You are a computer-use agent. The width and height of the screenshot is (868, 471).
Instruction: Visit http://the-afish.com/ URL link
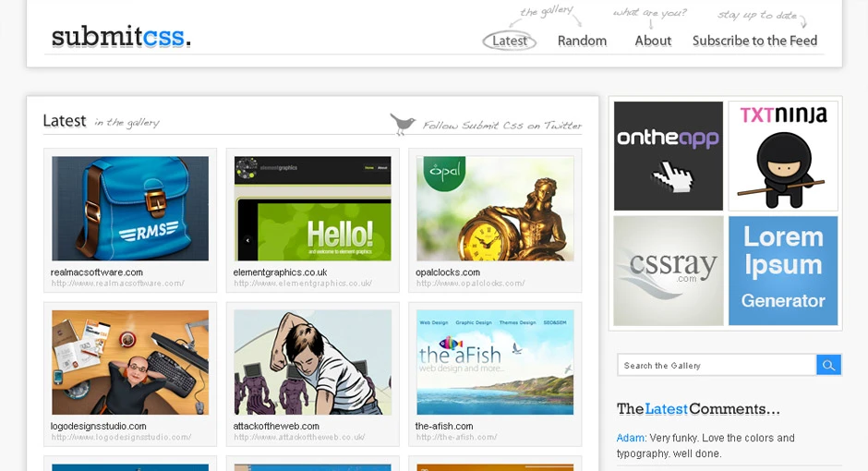[457, 437]
